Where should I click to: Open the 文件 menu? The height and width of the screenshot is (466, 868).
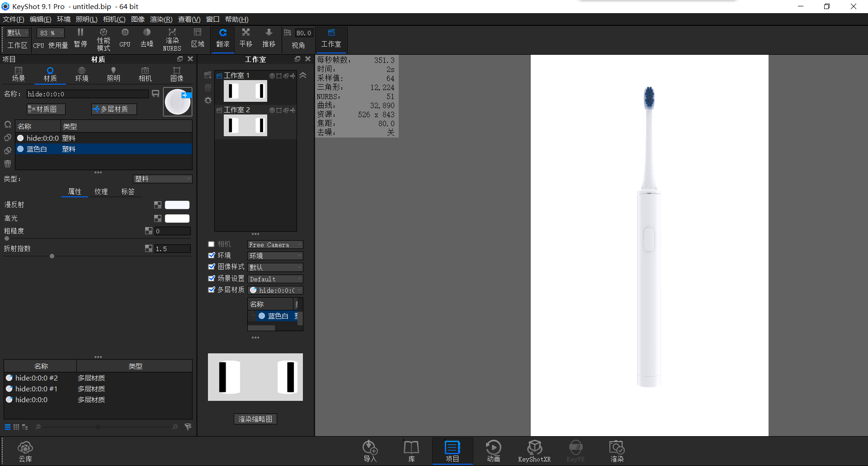coord(13,19)
